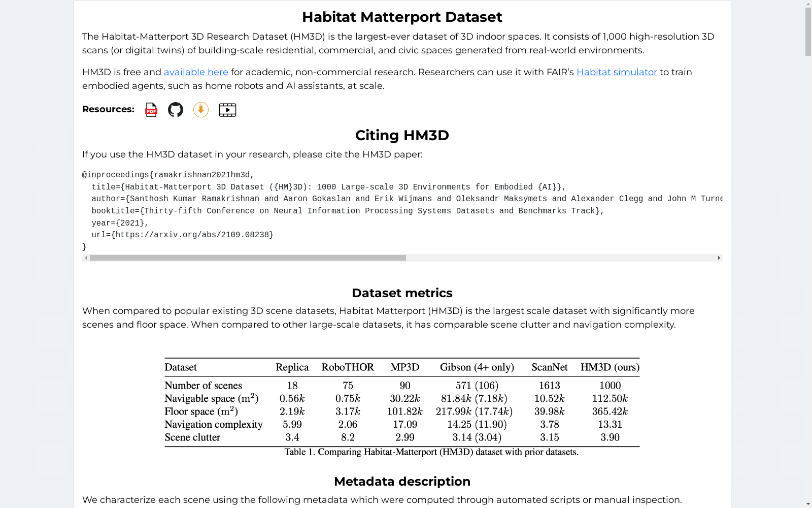
Task: Open the PDF paper resource icon
Action: [x=151, y=110]
